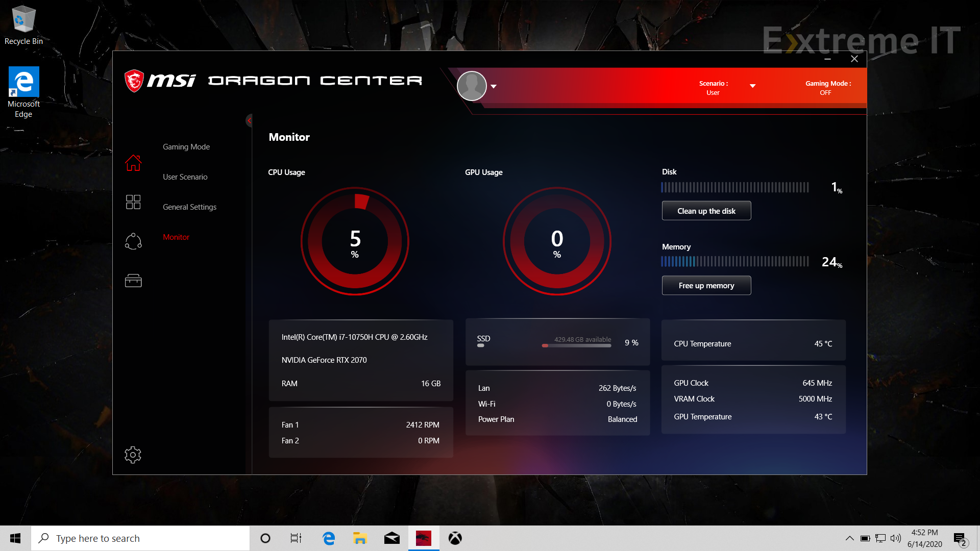
Task: Click the RAM 16 GB value
Action: (431, 384)
